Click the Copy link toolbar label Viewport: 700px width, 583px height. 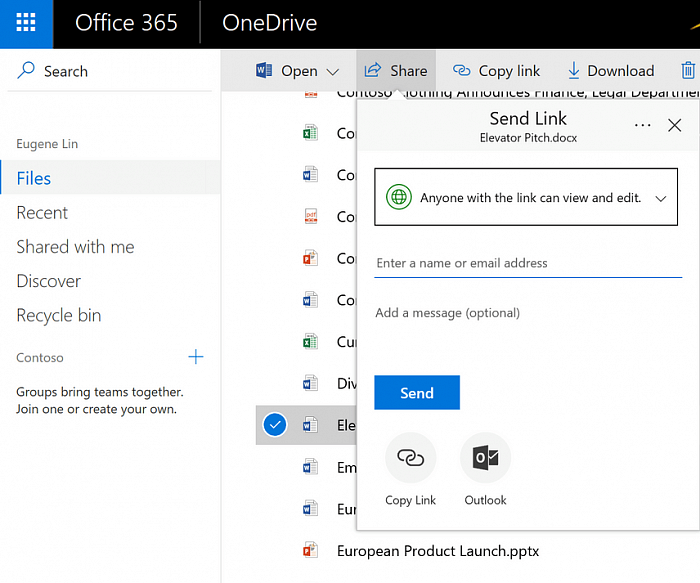509,71
